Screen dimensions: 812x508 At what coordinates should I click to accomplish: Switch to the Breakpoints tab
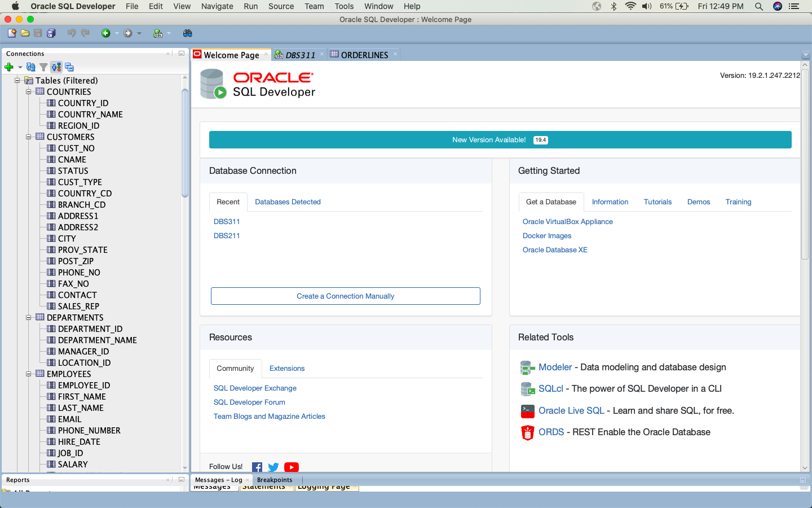coord(275,480)
